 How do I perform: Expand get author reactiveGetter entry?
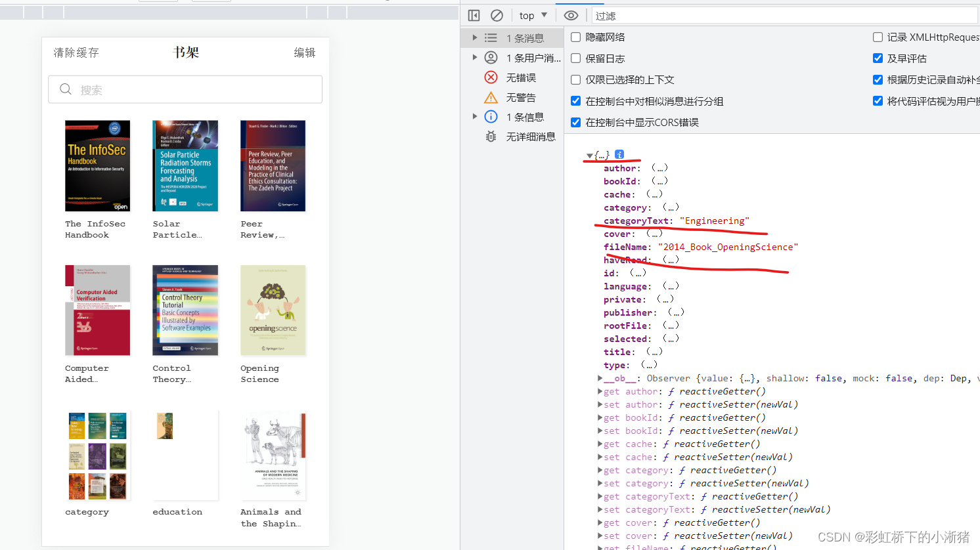point(600,391)
